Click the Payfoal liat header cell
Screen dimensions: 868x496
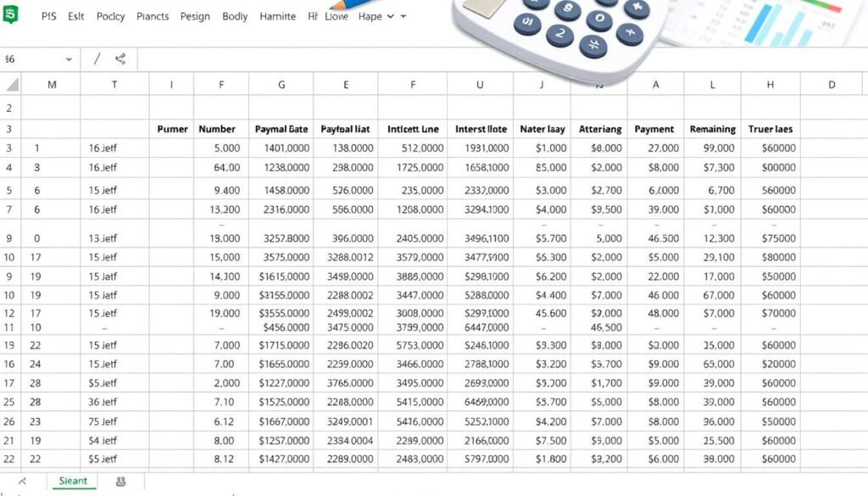click(346, 129)
